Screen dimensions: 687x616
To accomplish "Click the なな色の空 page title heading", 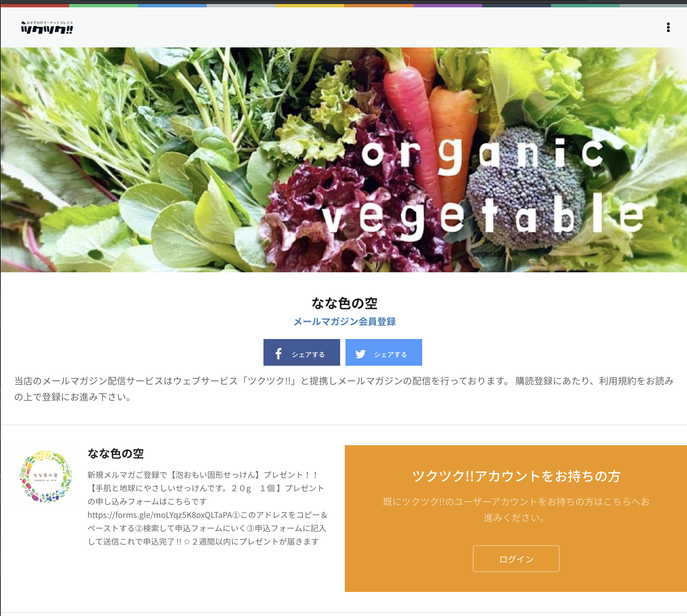I will [345, 303].
